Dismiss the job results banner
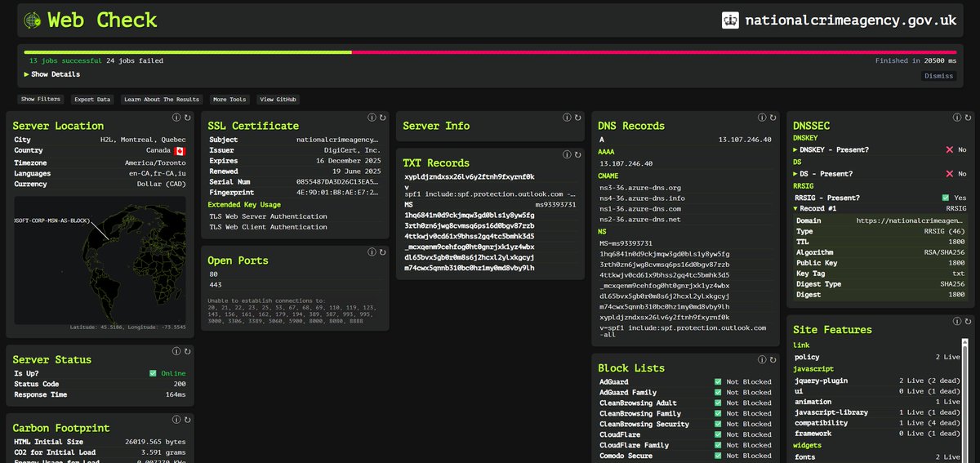This screenshot has width=980, height=463. (x=938, y=76)
